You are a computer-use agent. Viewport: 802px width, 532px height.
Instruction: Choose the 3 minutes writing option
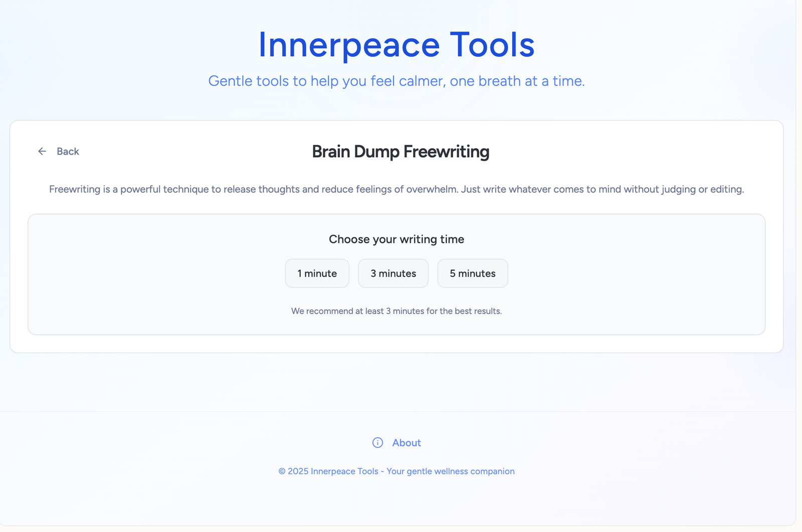[393, 274]
